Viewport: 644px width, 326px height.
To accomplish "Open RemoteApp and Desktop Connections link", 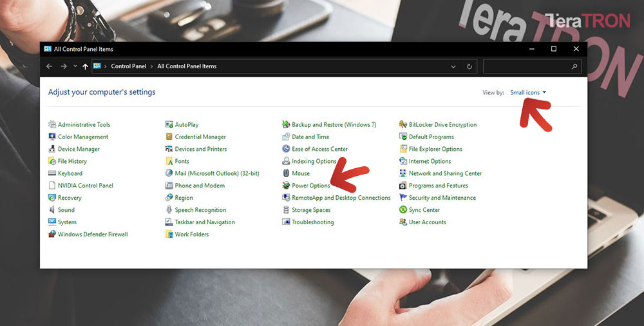I will click(x=341, y=198).
